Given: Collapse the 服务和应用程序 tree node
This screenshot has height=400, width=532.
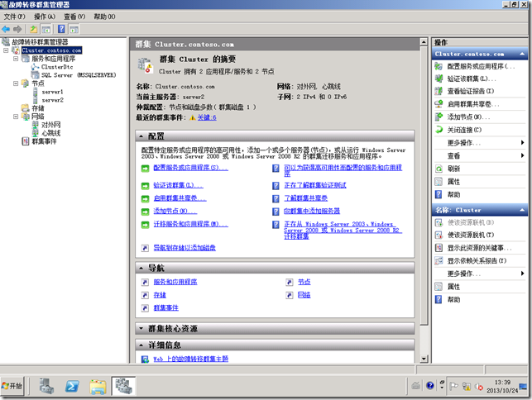Looking at the screenshot, I should (x=16, y=59).
